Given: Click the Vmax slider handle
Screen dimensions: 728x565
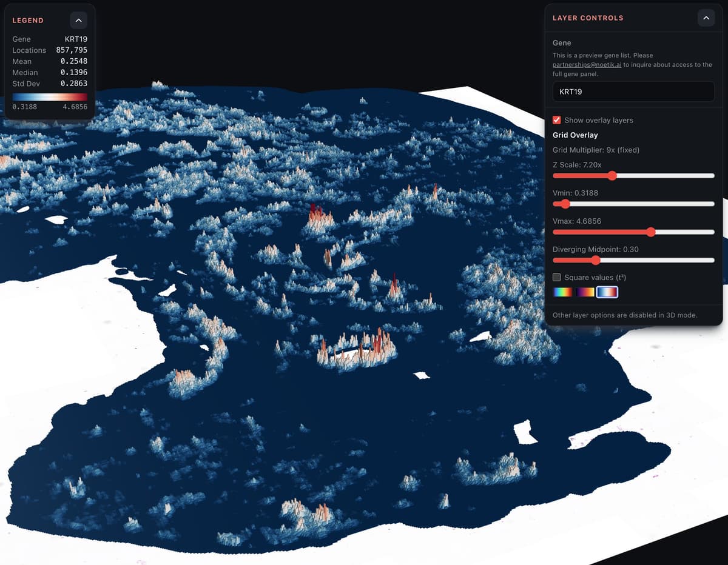Looking at the screenshot, I should 651,232.
